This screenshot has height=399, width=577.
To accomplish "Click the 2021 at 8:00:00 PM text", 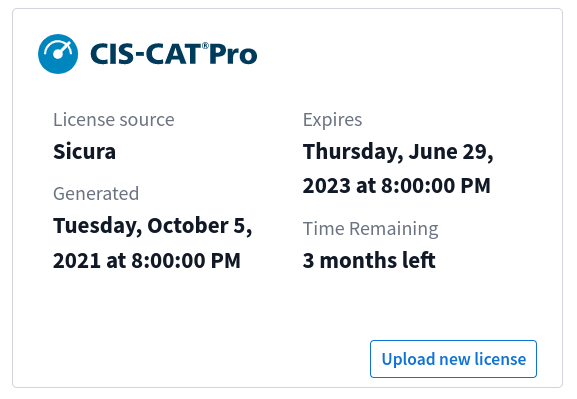I will [x=147, y=261].
